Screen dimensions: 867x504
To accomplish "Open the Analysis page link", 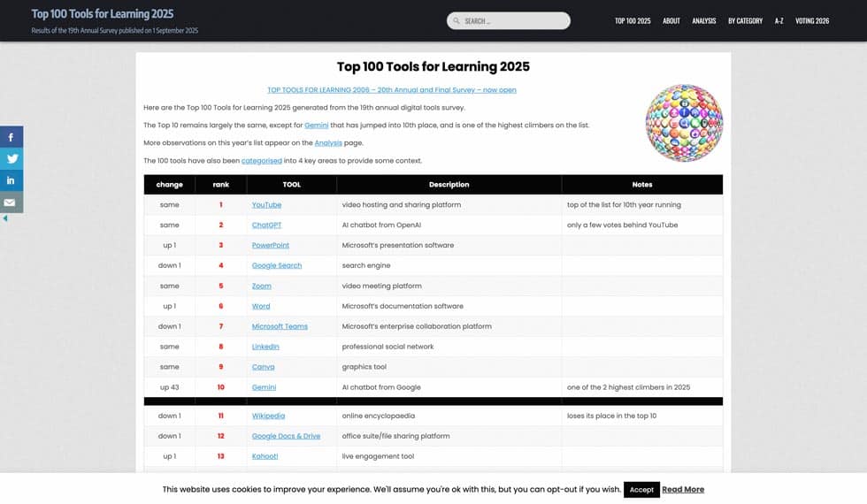I will click(328, 143).
